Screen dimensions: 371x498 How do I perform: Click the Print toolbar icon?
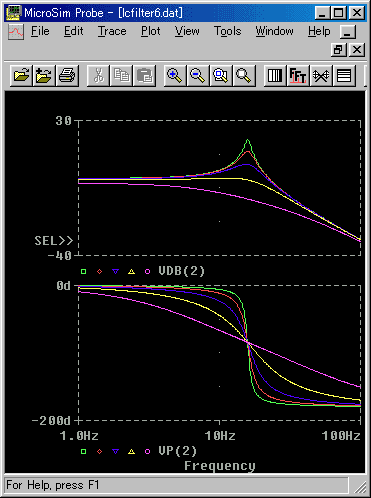click(x=67, y=75)
